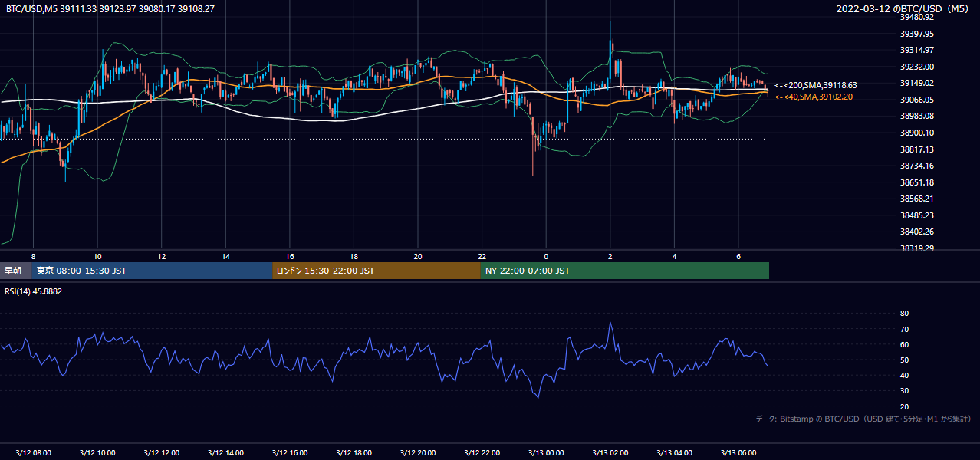Click hour label 16 under the price chart
The height and width of the screenshot is (460, 980).
point(290,256)
